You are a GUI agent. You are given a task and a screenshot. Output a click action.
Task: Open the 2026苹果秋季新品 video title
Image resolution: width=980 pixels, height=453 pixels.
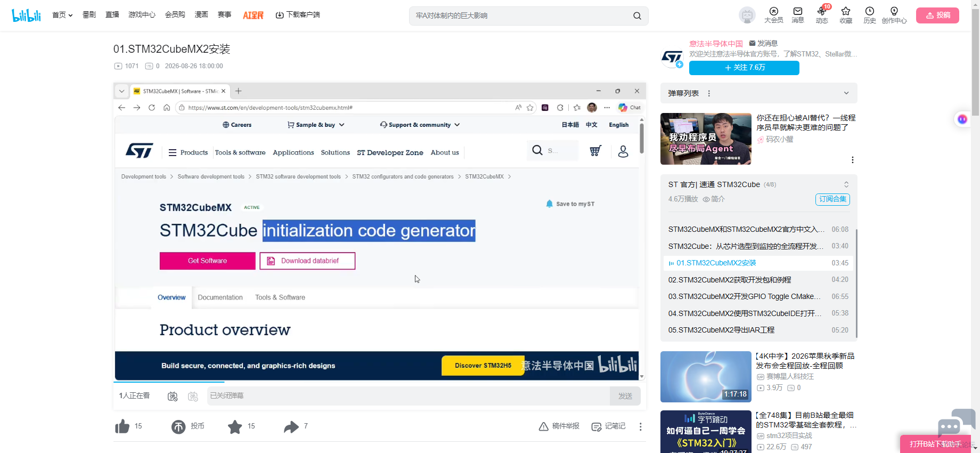click(x=805, y=361)
